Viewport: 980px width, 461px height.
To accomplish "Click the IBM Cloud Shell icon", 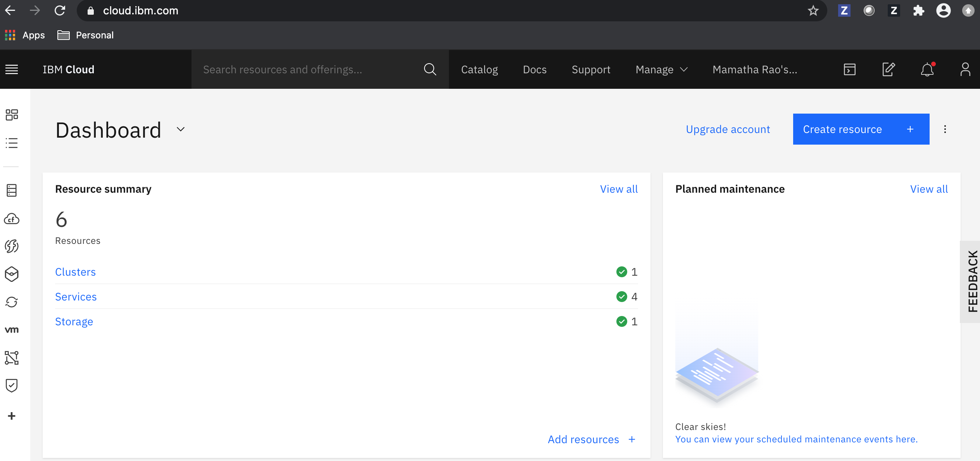I will 849,70.
